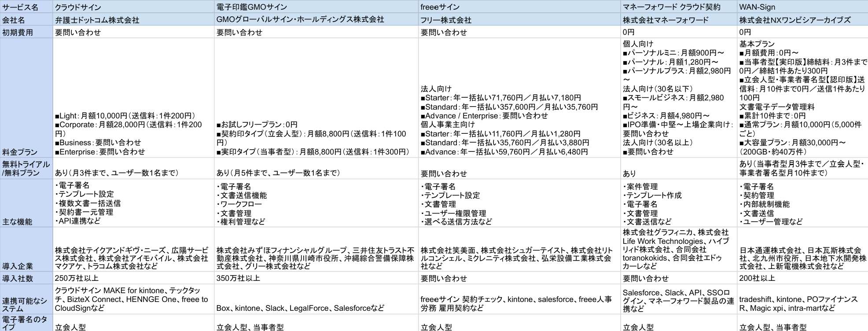Click the 弁護士ドットコム株式会社 company cell
This screenshot has width=868, height=331.
click(x=133, y=19)
